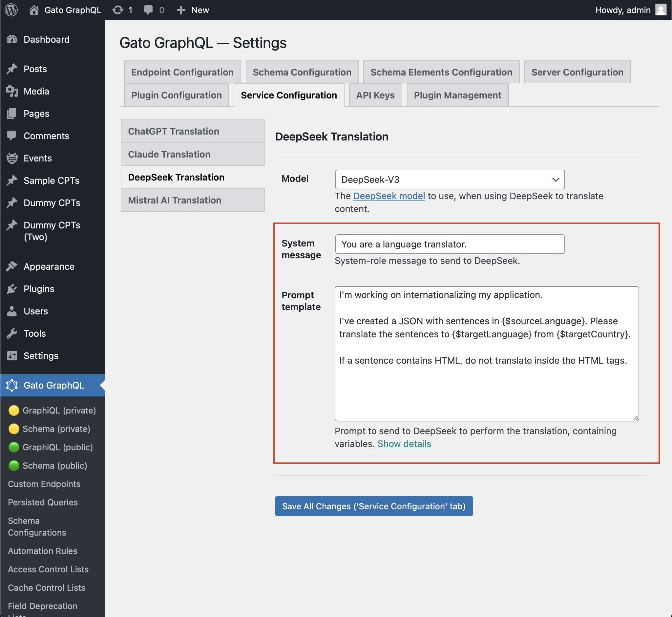Click green dot beside GraphiQL (public)

[14, 447]
